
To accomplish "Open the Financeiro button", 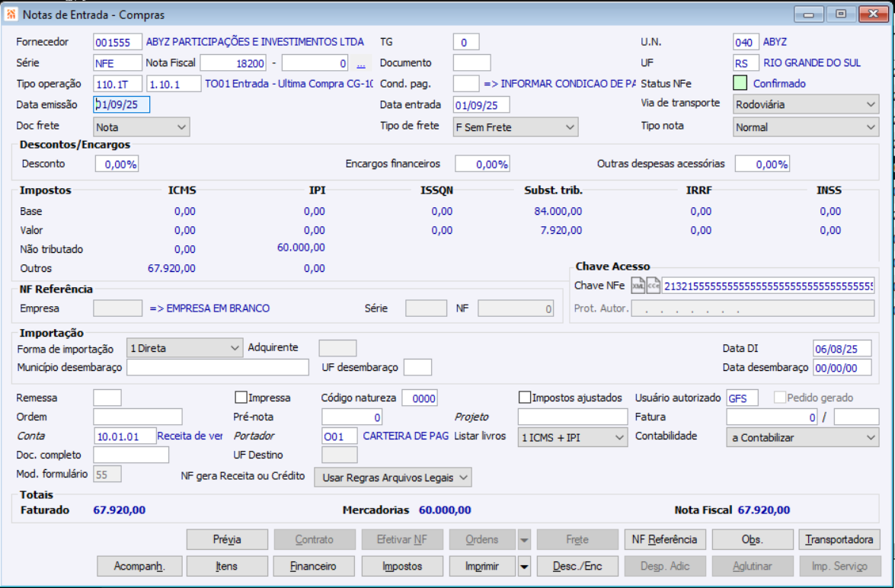I will (314, 566).
